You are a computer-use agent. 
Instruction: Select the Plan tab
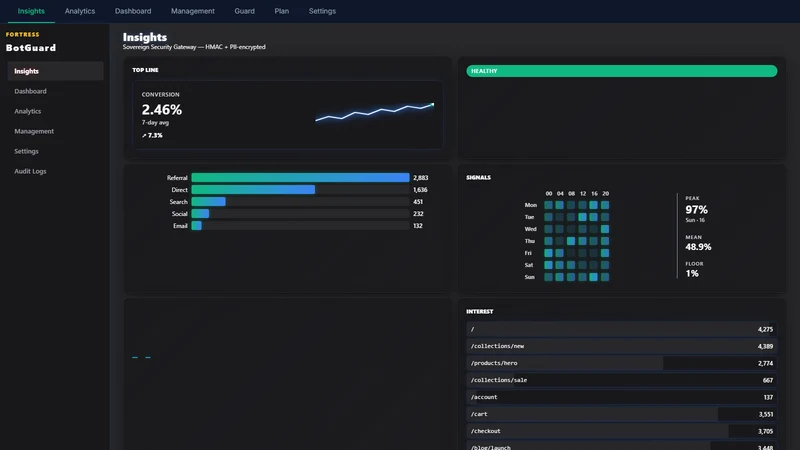click(282, 11)
